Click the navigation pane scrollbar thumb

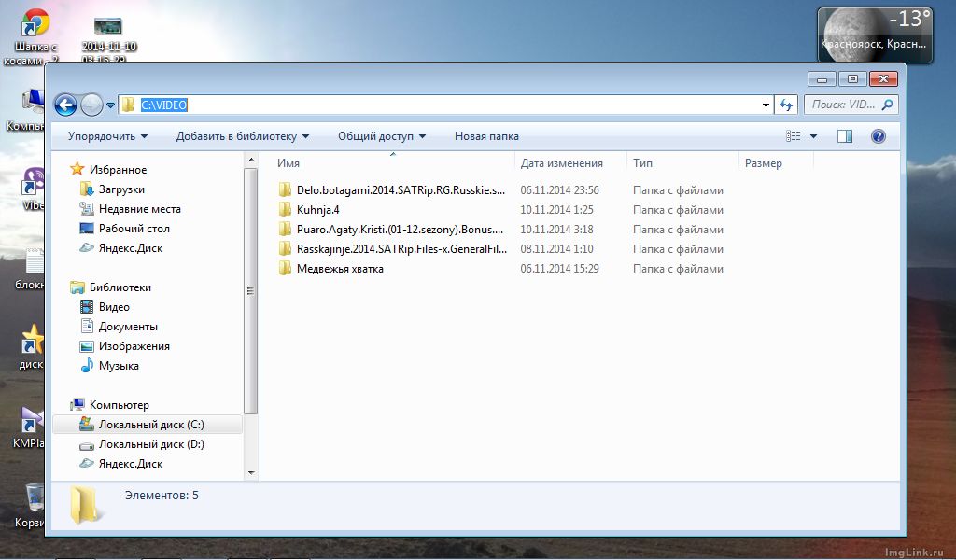click(251, 290)
